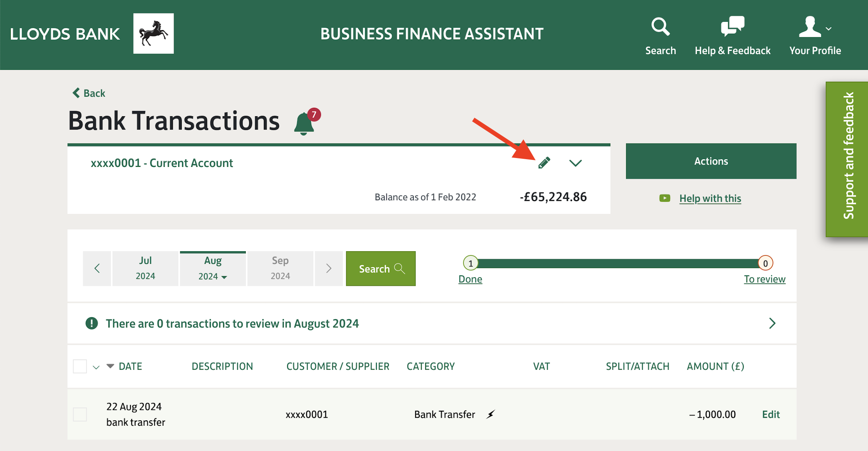
Task: Click the Bank Transfer lightning bolt icon
Action: 491,414
